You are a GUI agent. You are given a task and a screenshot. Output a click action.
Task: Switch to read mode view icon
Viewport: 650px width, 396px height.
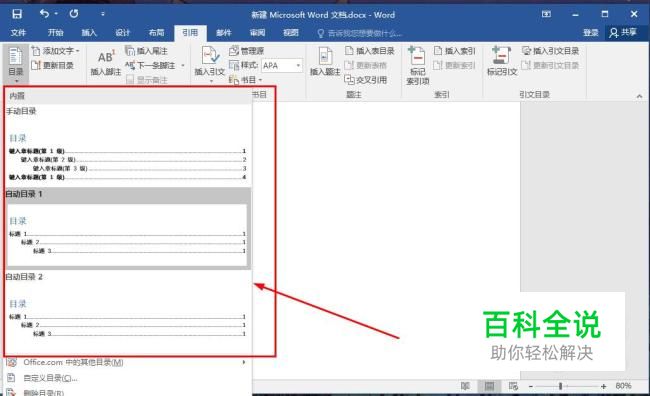click(465, 386)
